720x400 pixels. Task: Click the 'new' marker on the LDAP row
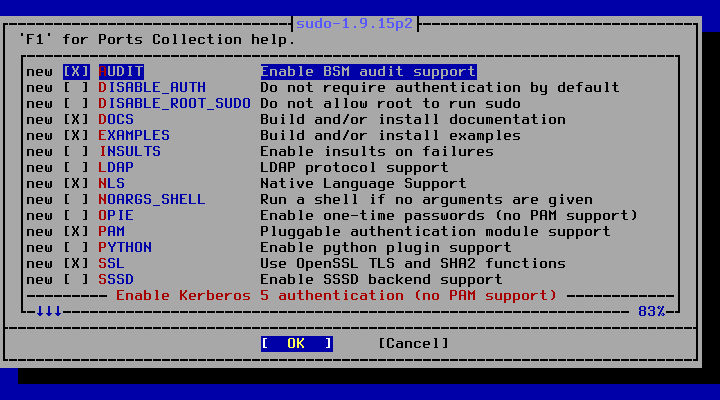pos(39,168)
